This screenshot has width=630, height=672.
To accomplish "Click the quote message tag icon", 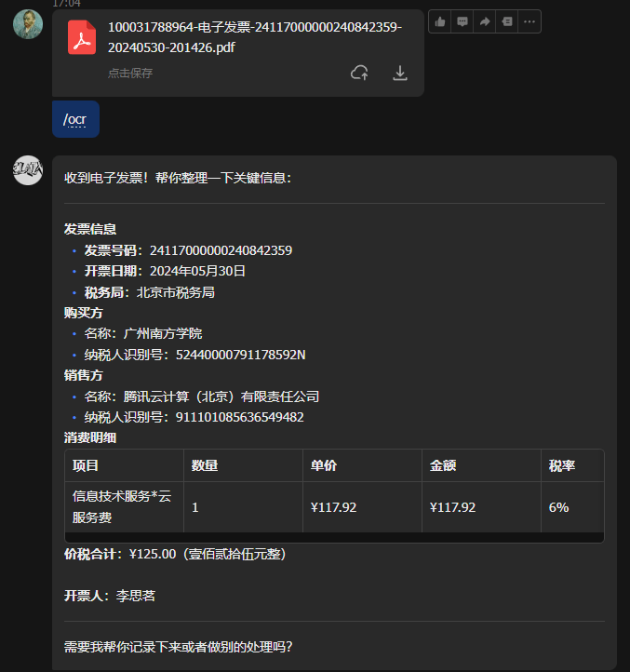I will (507, 21).
